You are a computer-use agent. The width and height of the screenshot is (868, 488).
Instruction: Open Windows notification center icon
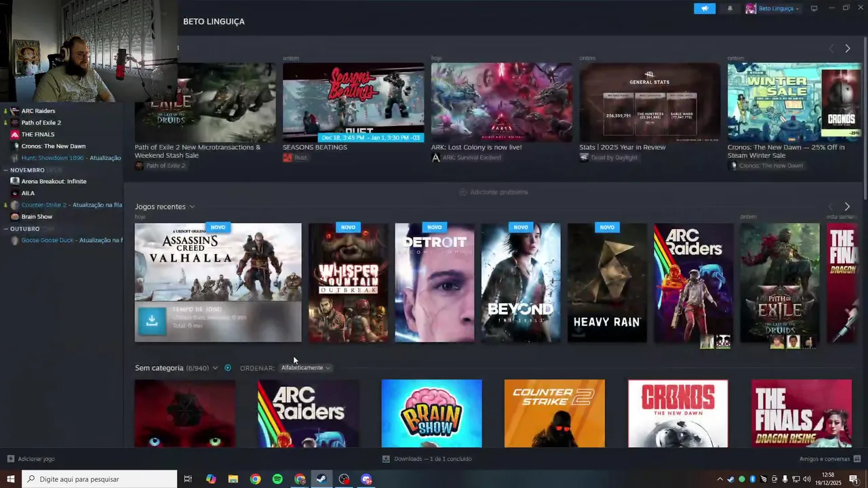coord(854,479)
